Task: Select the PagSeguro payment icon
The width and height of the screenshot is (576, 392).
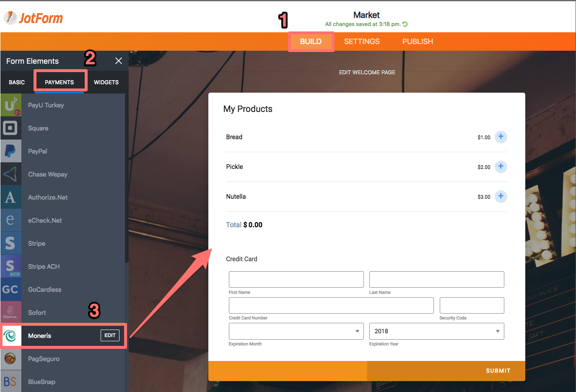Action: click(x=10, y=358)
